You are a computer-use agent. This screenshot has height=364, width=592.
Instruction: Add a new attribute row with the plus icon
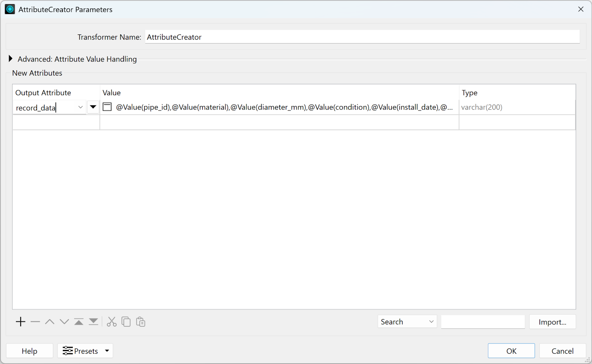(x=20, y=321)
